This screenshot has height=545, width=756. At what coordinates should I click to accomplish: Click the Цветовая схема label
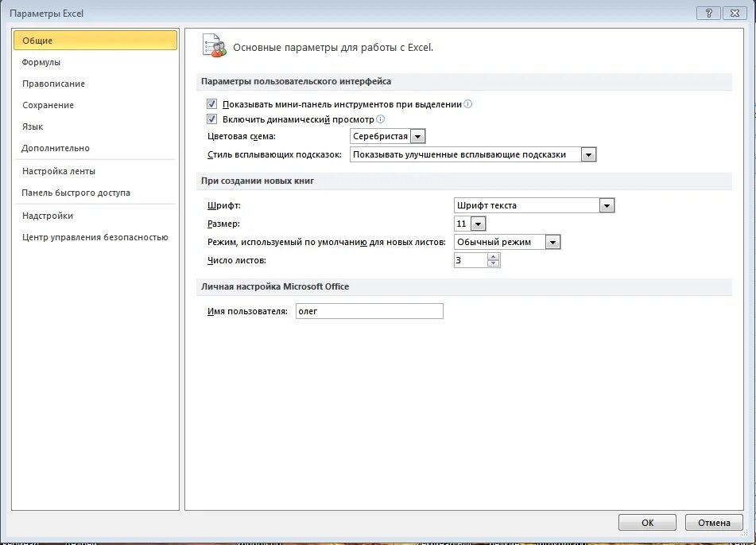pyautogui.click(x=242, y=136)
